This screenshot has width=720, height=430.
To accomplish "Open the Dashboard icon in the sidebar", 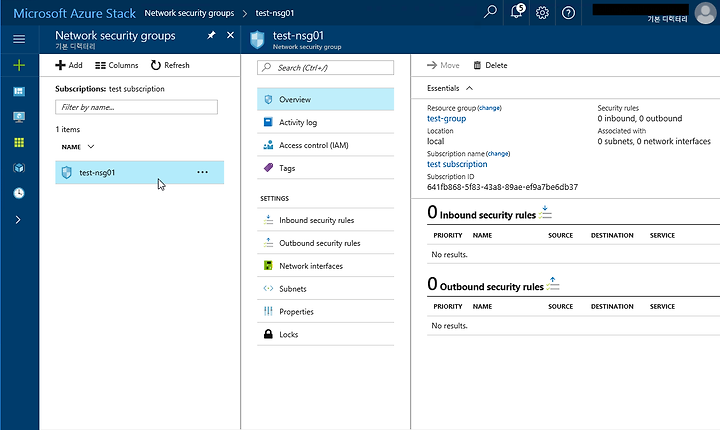I will tap(19, 91).
